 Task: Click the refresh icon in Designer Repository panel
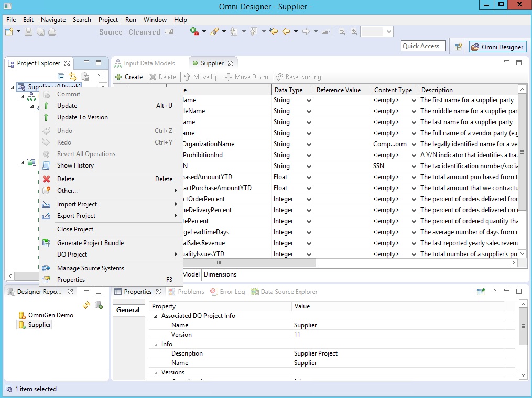(x=86, y=305)
